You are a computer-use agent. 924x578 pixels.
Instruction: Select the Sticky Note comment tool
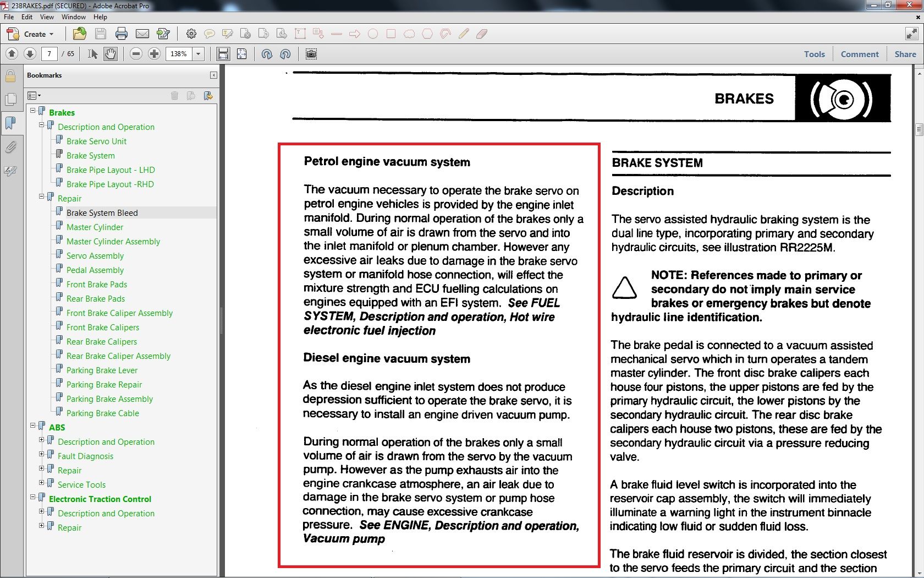coord(209,34)
